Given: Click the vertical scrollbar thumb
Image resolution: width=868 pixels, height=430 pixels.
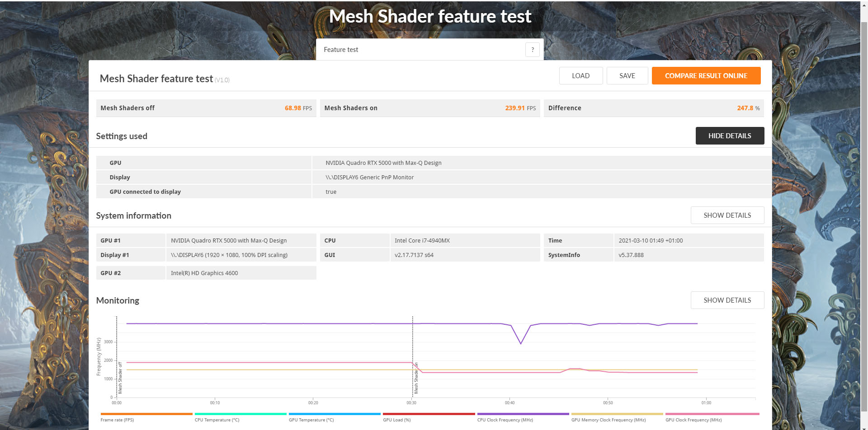Looking at the screenshot, I should (864, 217).
